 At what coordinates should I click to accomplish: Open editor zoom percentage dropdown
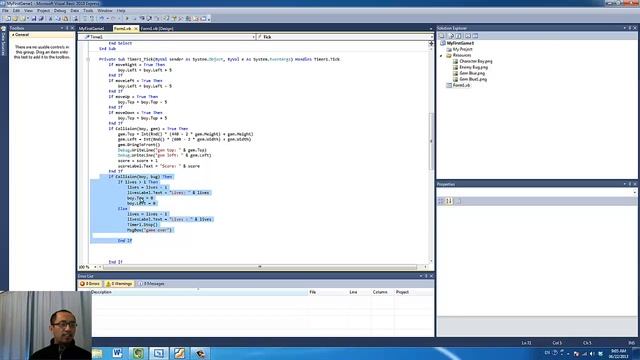(x=95, y=267)
